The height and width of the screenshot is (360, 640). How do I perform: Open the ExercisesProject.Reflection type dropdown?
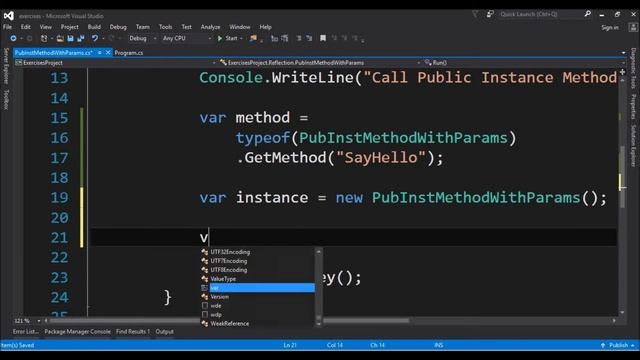320,63
